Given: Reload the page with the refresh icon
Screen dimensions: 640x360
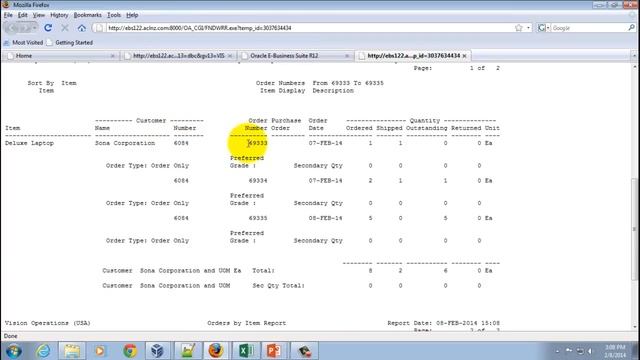Looking at the screenshot, I should tap(48, 28).
